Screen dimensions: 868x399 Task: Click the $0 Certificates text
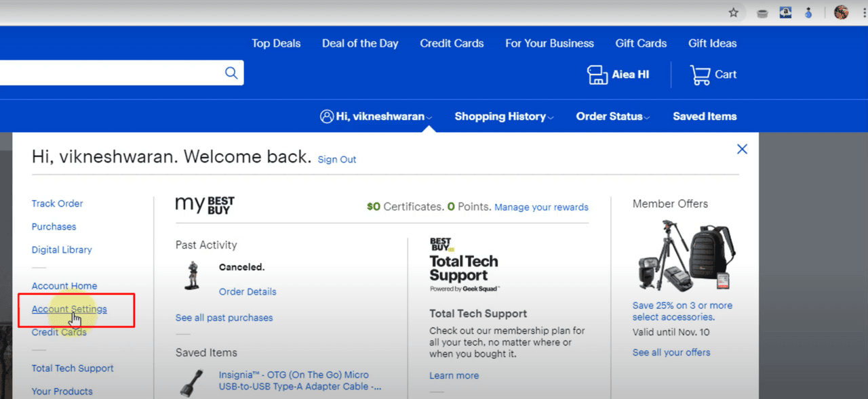[x=405, y=207]
